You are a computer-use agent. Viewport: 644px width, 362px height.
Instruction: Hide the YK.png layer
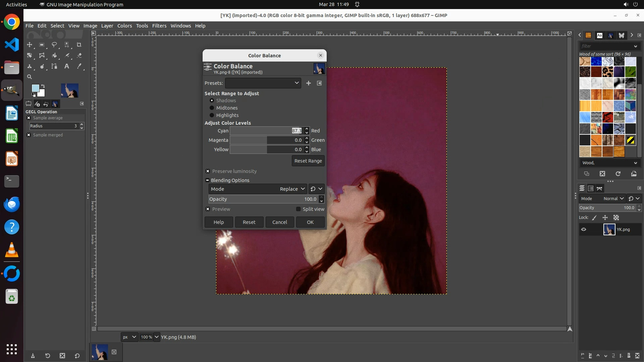tap(584, 230)
